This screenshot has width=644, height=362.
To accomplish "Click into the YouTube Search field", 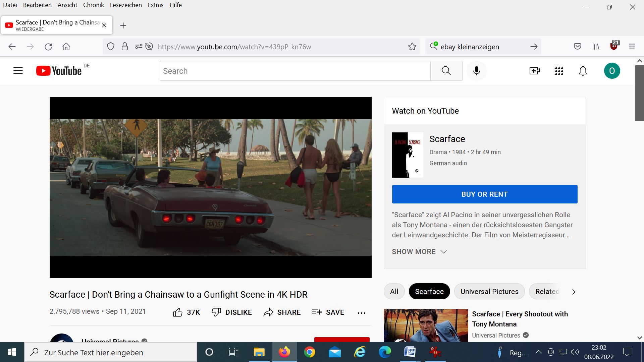I will click(295, 71).
